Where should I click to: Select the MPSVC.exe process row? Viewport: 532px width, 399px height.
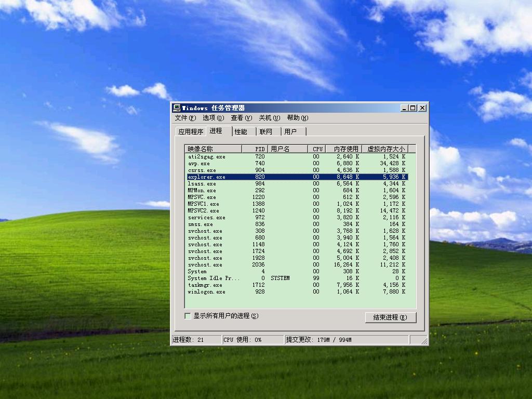(297, 197)
